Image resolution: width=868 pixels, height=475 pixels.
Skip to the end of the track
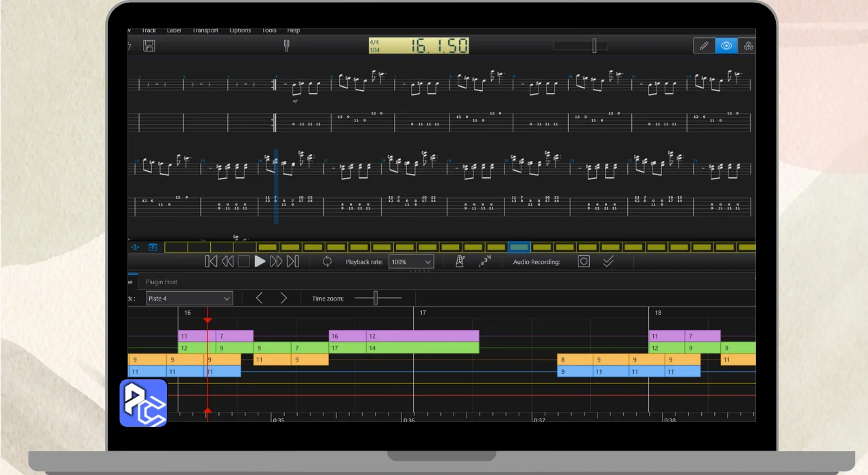pyautogui.click(x=293, y=261)
